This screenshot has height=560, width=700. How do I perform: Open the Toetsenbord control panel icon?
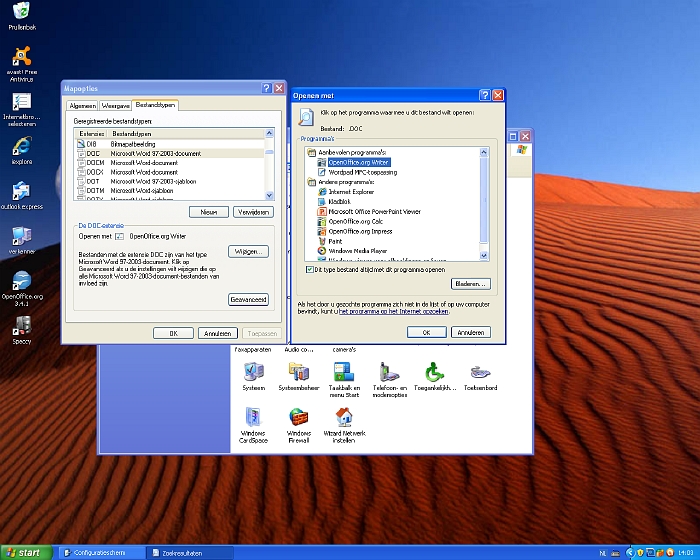[x=480, y=376]
